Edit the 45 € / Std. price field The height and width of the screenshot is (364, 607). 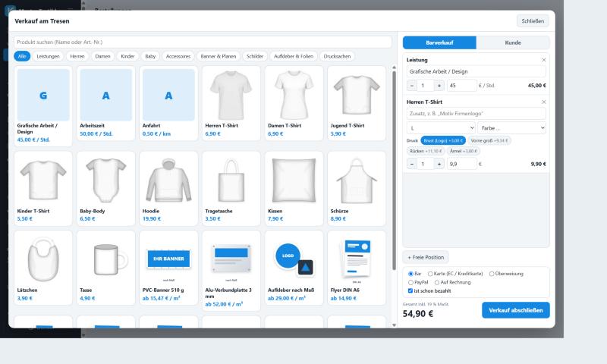(x=462, y=86)
